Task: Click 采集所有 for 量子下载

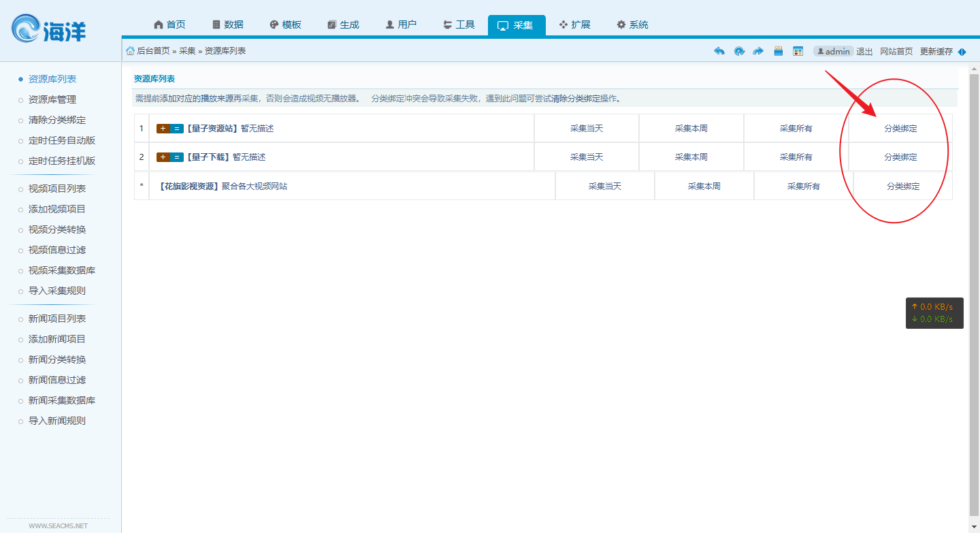Action: click(x=796, y=157)
